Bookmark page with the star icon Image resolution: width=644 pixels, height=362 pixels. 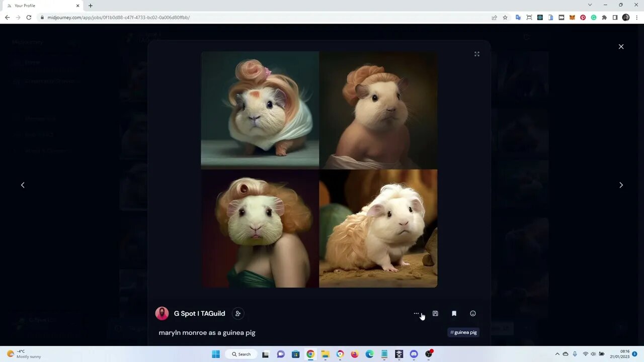505,17
